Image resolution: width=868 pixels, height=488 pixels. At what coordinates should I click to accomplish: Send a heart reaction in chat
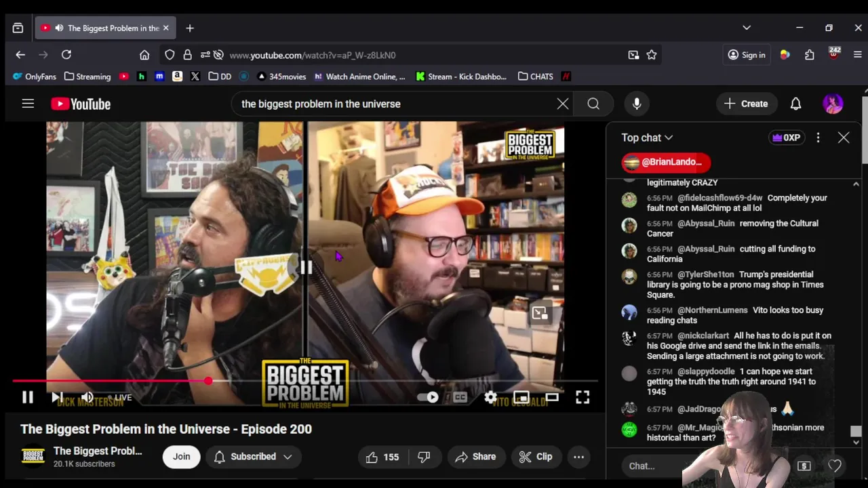pyautogui.click(x=835, y=466)
